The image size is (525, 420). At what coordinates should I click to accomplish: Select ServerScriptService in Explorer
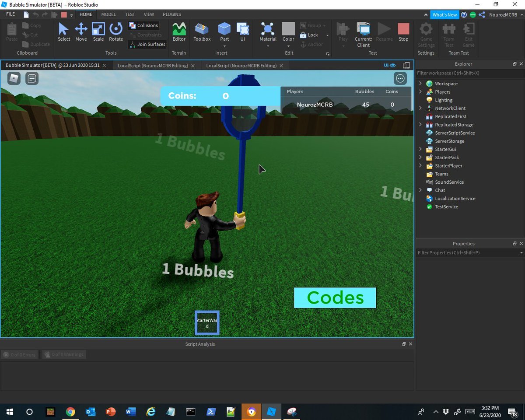pos(455,133)
